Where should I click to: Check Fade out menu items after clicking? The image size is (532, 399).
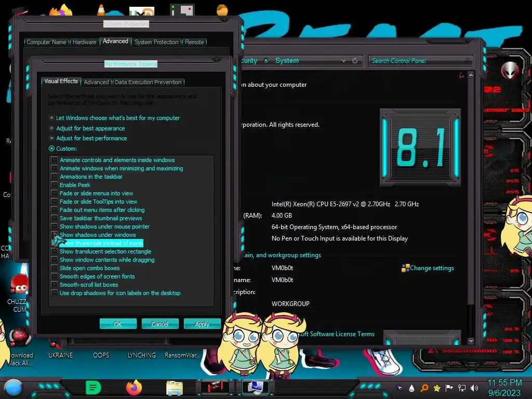[x=54, y=209]
